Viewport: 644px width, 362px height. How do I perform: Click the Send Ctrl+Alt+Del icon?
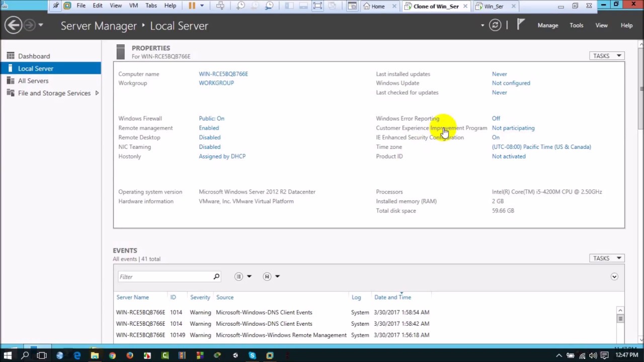click(220, 6)
